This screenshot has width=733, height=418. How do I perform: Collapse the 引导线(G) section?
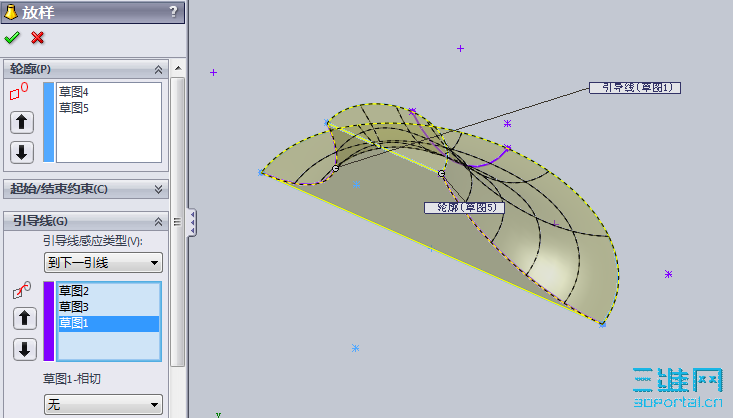coord(158,221)
